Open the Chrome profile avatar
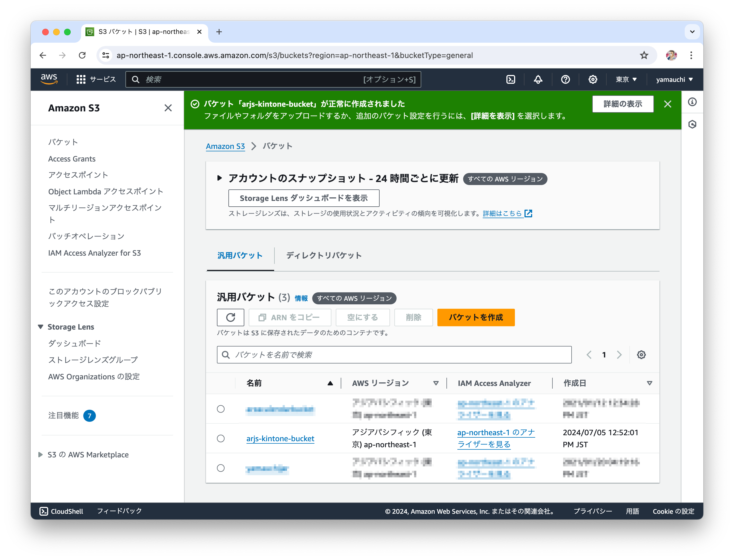 click(x=671, y=55)
